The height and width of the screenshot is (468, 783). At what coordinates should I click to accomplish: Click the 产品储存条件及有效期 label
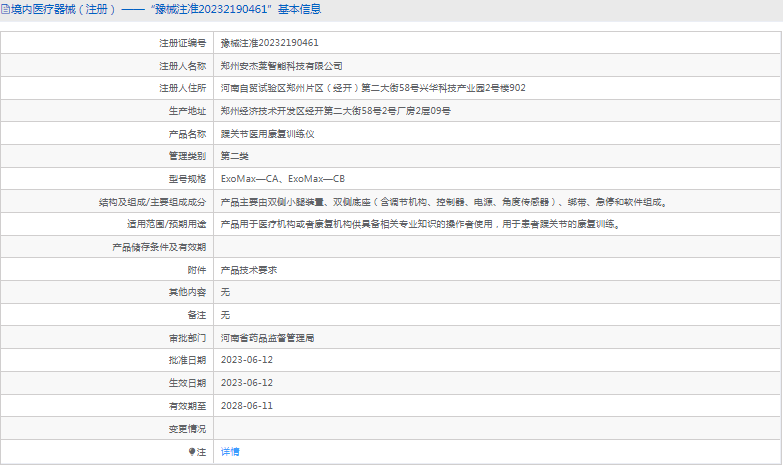pyautogui.click(x=159, y=247)
